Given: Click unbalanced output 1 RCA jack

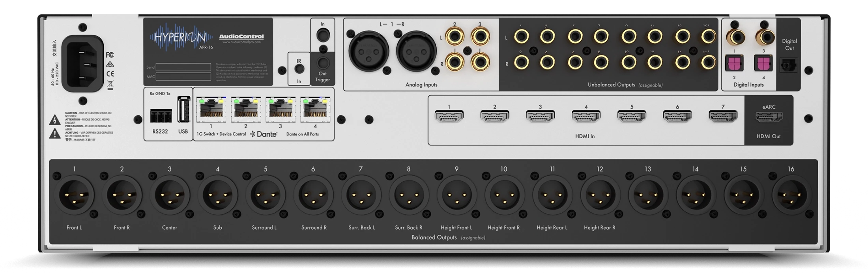Looking at the screenshot, I should [521, 37].
